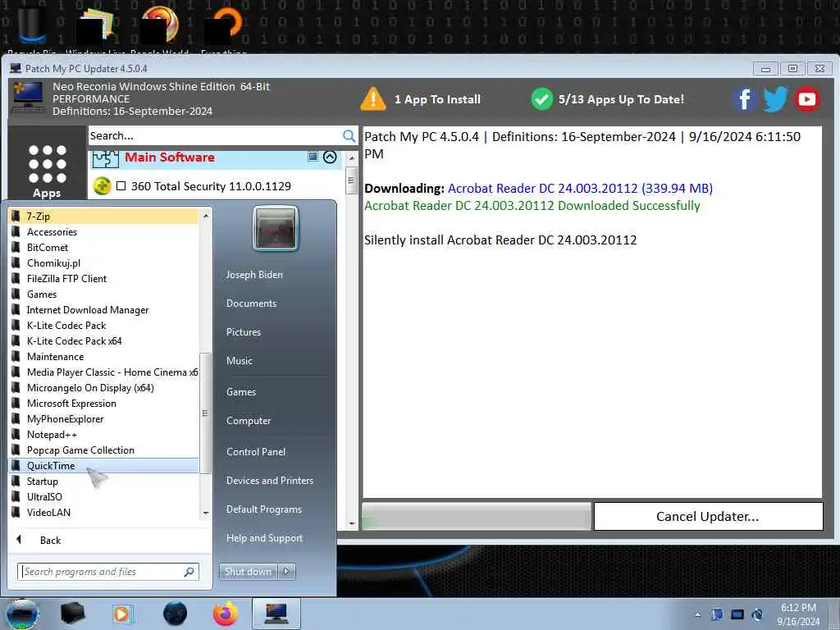Toggle select-all square in Main Software header
The image size is (840, 630).
(x=313, y=157)
